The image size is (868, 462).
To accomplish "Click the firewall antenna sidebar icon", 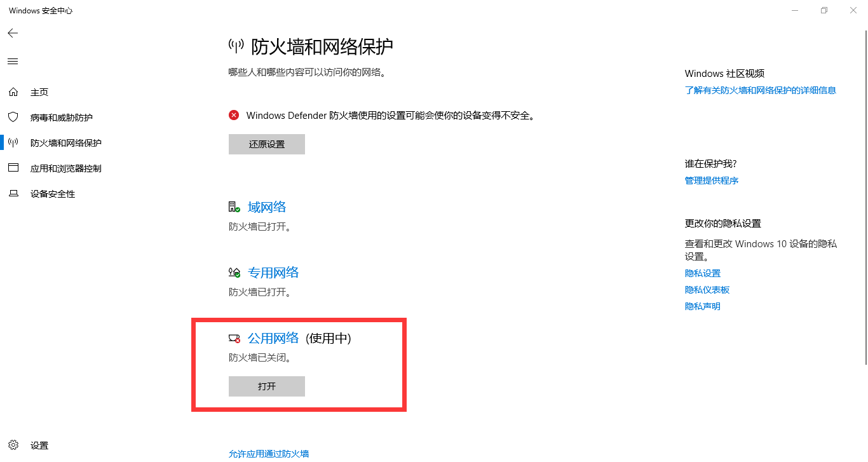I will tap(13, 143).
